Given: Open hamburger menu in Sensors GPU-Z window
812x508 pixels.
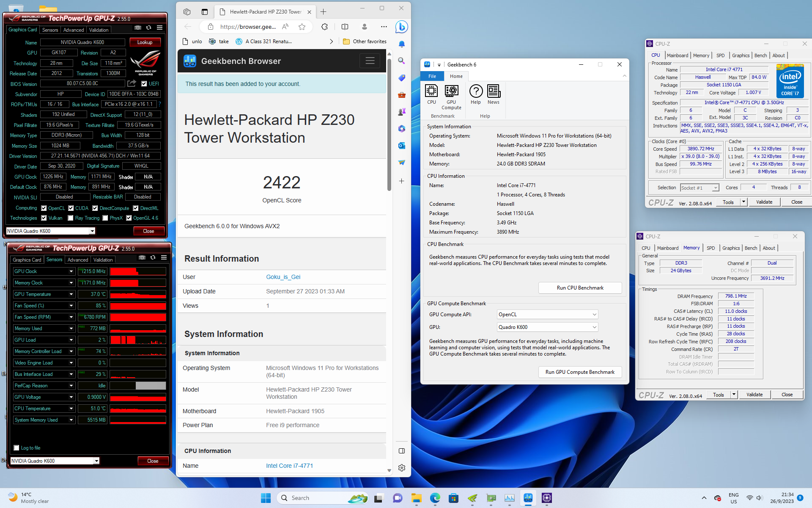Looking at the screenshot, I should pos(164,258).
